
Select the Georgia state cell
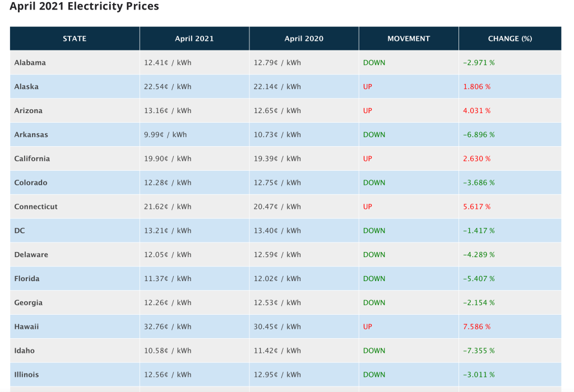tap(29, 303)
